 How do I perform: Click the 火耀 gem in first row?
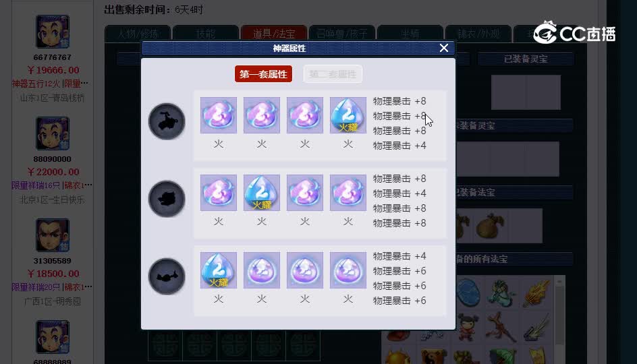click(x=348, y=115)
